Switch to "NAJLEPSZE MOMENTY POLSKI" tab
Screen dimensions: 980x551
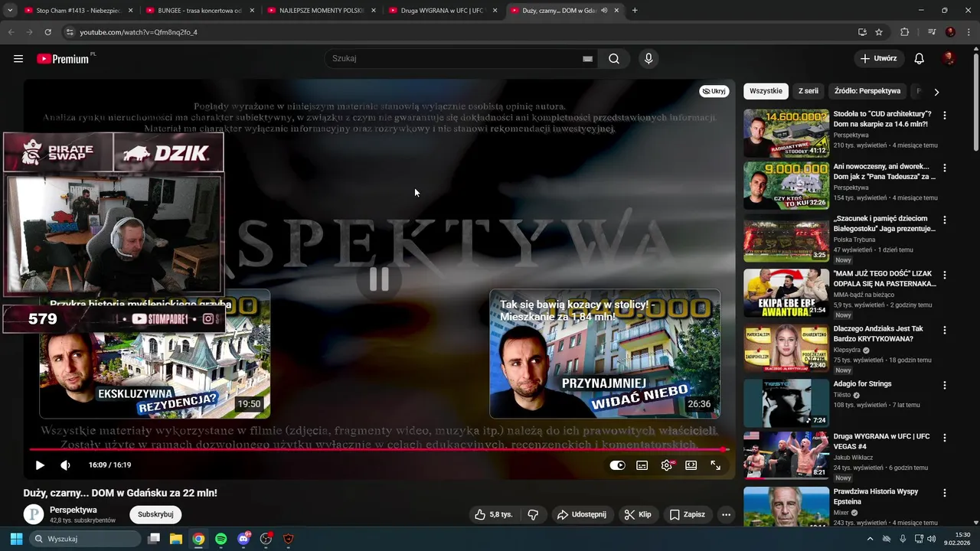(x=322, y=11)
